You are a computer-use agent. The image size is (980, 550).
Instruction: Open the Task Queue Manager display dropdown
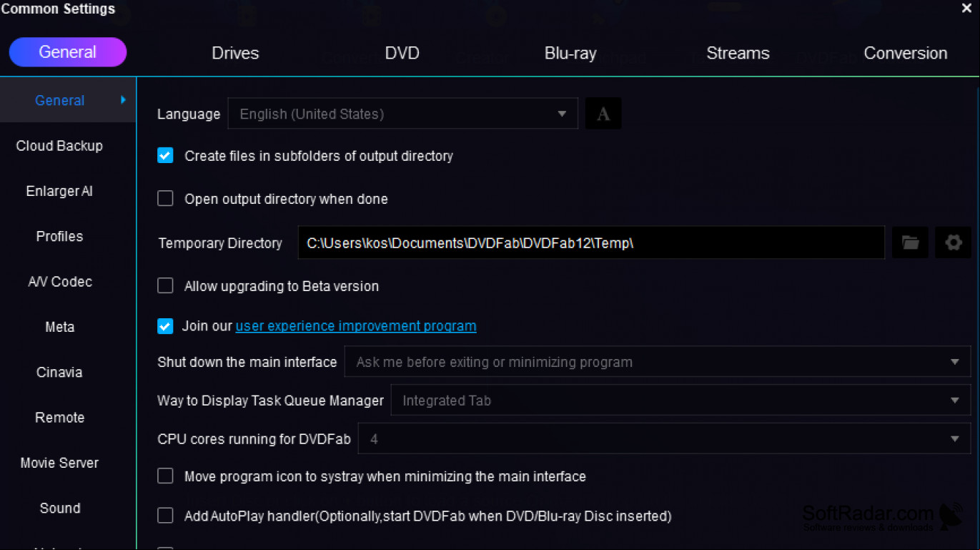(x=680, y=401)
